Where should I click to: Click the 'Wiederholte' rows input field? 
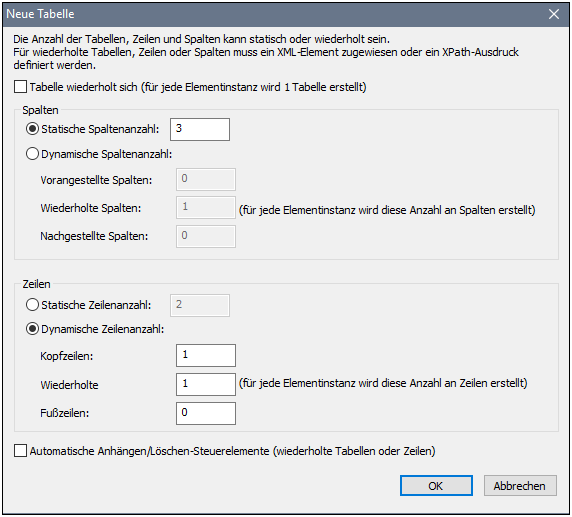point(206,384)
